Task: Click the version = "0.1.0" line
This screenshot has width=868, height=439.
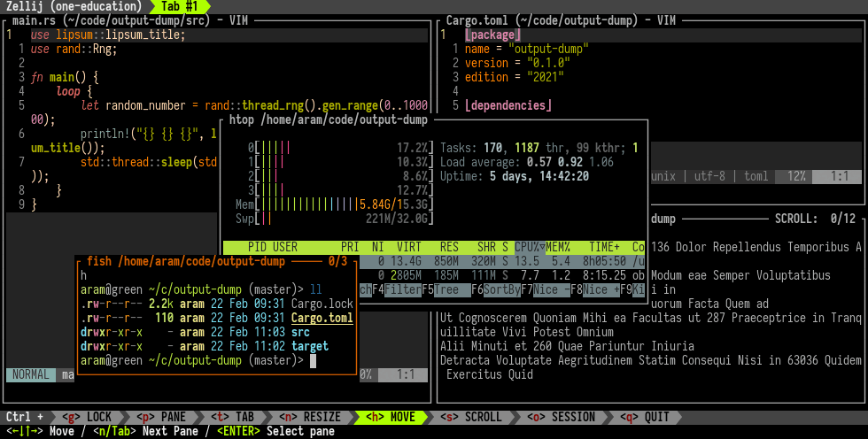Action: (x=517, y=63)
